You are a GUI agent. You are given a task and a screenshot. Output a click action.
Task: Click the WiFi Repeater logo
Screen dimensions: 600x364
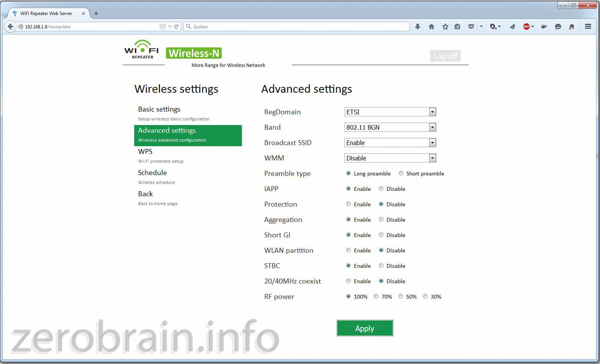click(x=142, y=50)
